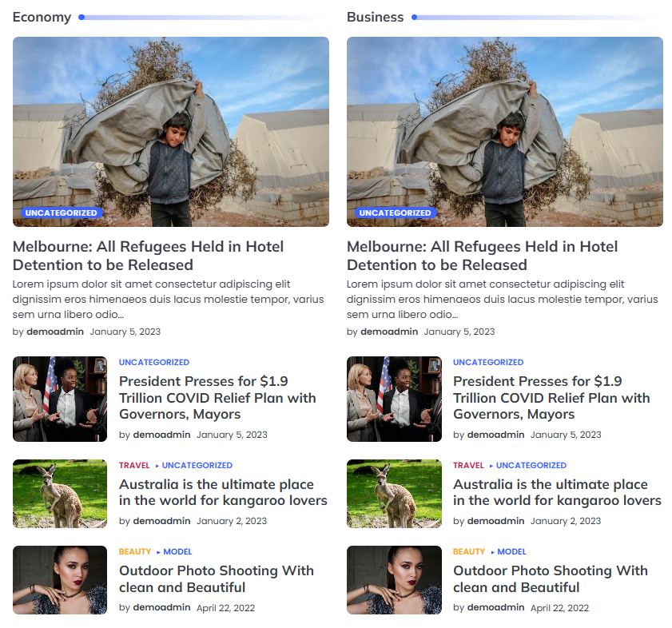Open the Outdoor Photo Shooting article under Economy
The width and height of the screenshot is (672, 628).
tap(216, 578)
